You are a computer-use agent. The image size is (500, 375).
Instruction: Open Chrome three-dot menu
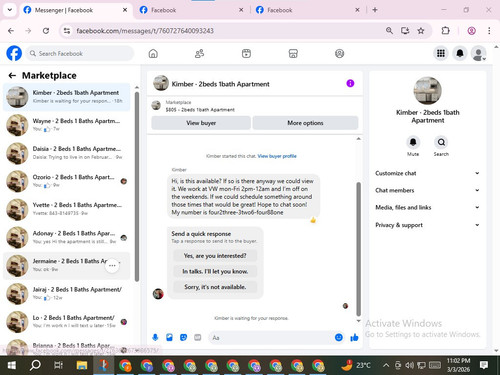pyautogui.click(x=489, y=31)
